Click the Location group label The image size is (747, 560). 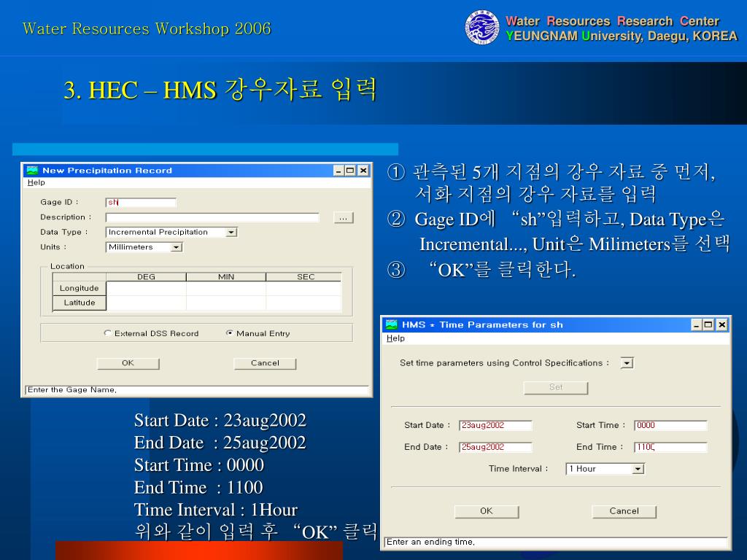click(x=67, y=267)
